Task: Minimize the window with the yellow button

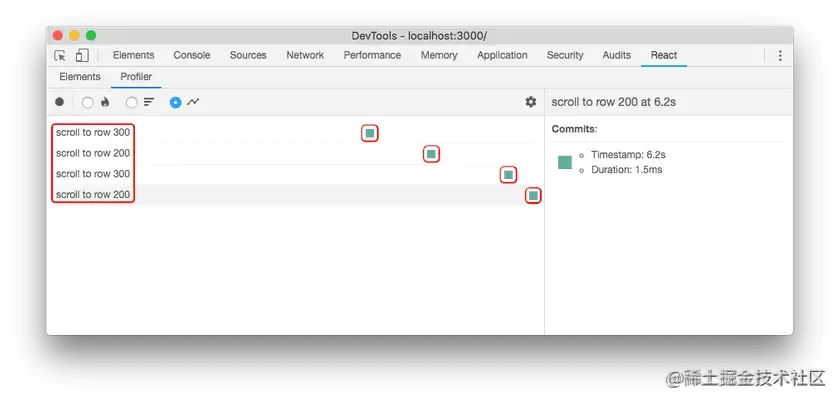Action: [74, 36]
